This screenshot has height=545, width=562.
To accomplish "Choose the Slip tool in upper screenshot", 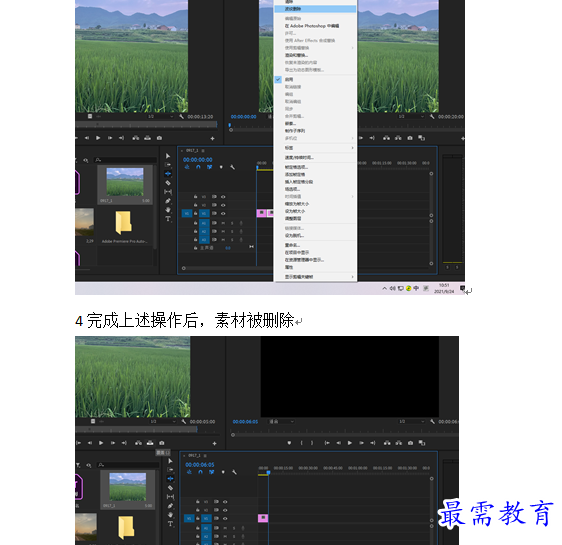I will pyautogui.click(x=168, y=192).
